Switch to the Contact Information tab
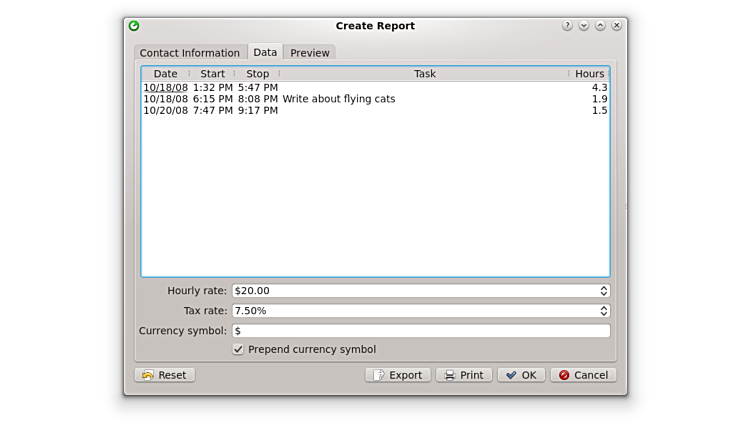 pos(190,53)
